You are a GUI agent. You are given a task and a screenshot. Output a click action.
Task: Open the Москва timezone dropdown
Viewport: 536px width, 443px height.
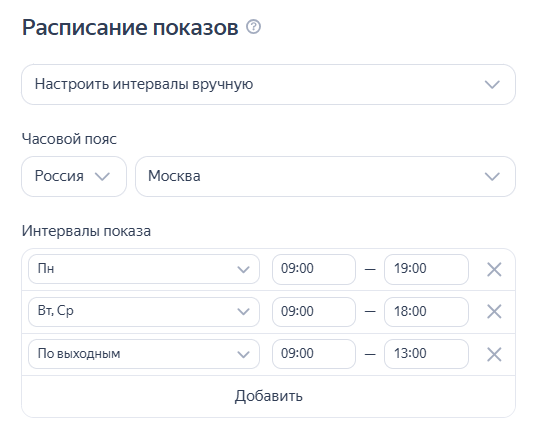[x=325, y=176]
